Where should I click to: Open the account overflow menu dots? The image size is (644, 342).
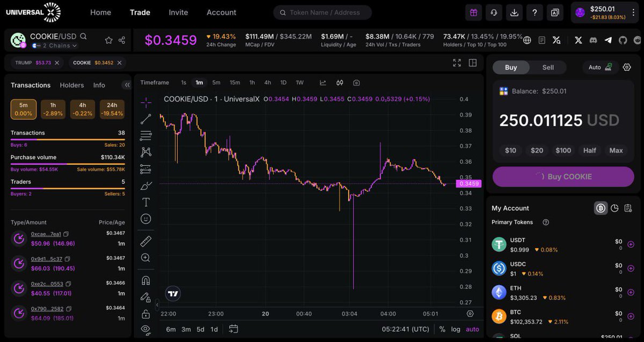tap(633, 12)
